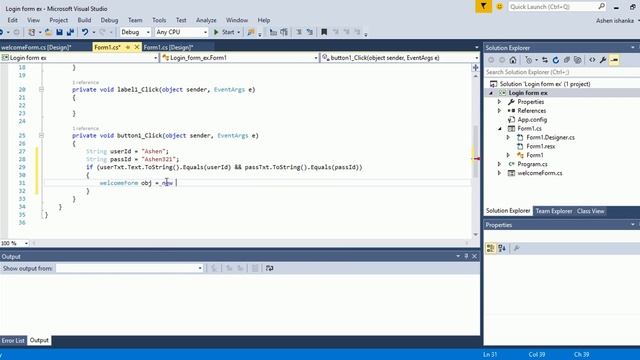Image resolution: width=640 pixels, height=360 pixels.
Task: Open the Debug configuration dropdown
Action: click(148, 32)
